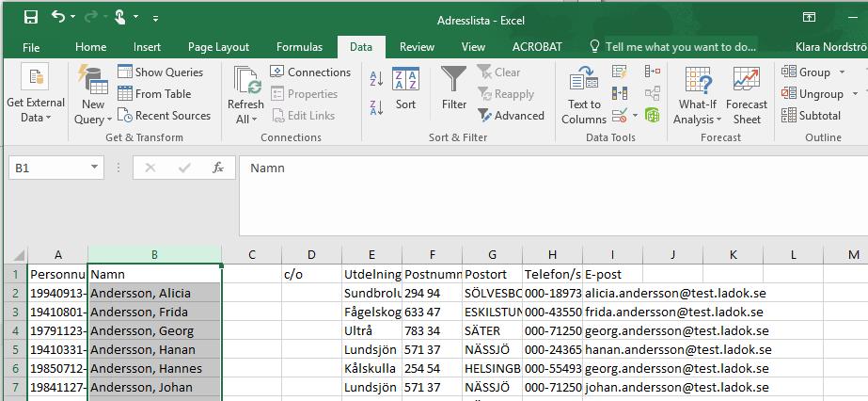The image size is (868, 401).
Task: Open the Name Box dropdown arrow
Action: 94,168
